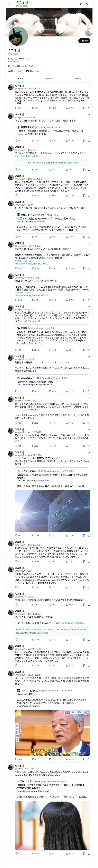Viewport: 98px width, 868px height.
Task: Open the Media tab
Action: click(x=78, y=79)
